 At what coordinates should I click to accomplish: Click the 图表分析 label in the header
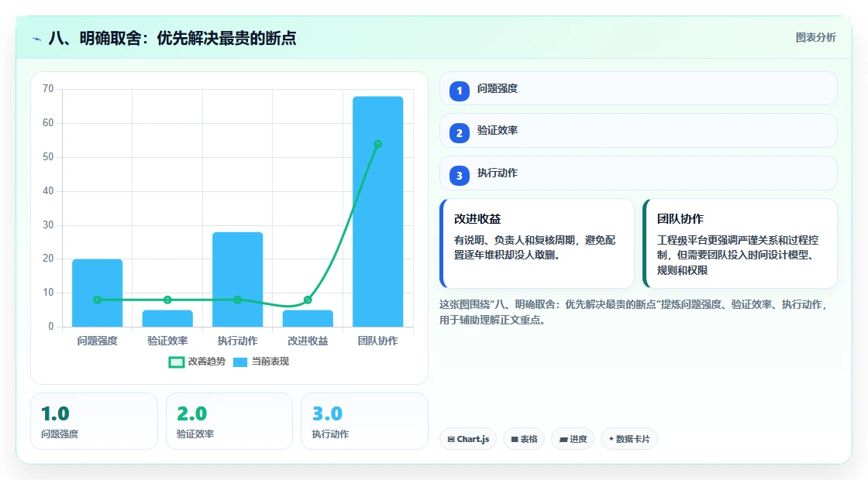[x=815, y=38]
